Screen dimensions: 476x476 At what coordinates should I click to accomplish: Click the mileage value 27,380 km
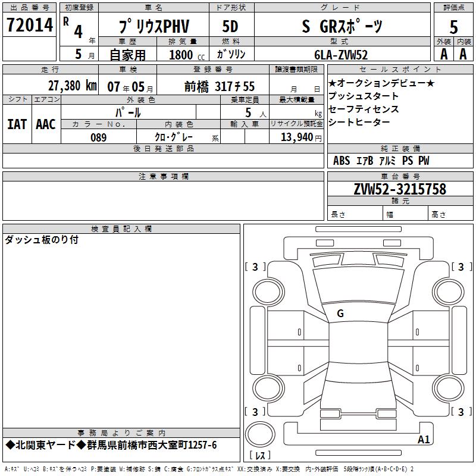pos(72,86)
